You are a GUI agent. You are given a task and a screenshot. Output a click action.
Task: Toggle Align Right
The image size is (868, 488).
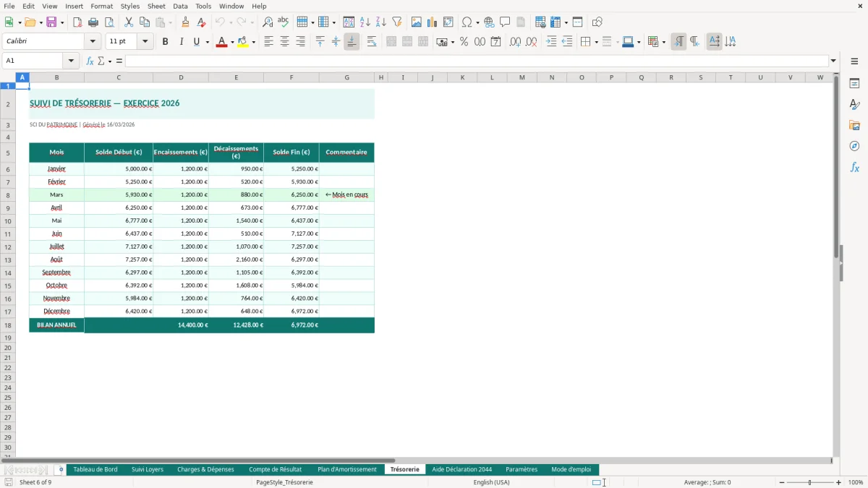(x=300, y=42)
